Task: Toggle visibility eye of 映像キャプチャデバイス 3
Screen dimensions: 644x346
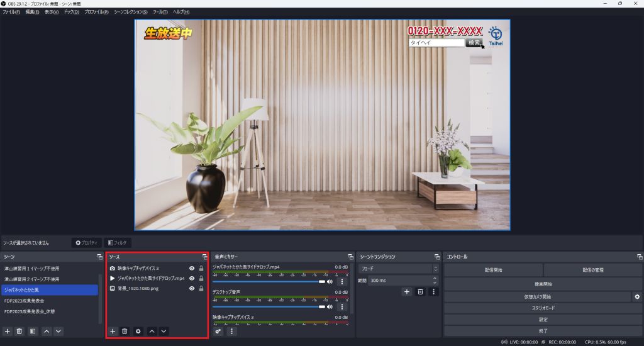Action: pyautogui.click(x=192, y=269)
